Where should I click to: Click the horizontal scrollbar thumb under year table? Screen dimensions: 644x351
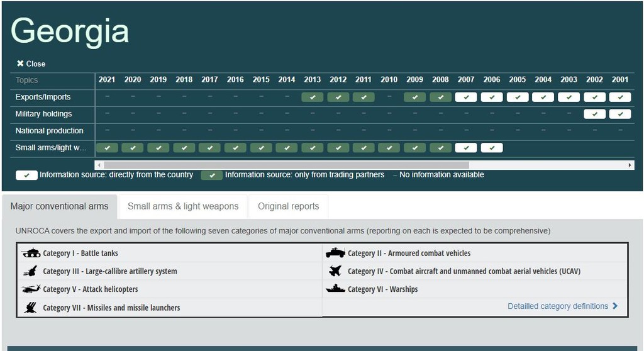tap(286, 165)
